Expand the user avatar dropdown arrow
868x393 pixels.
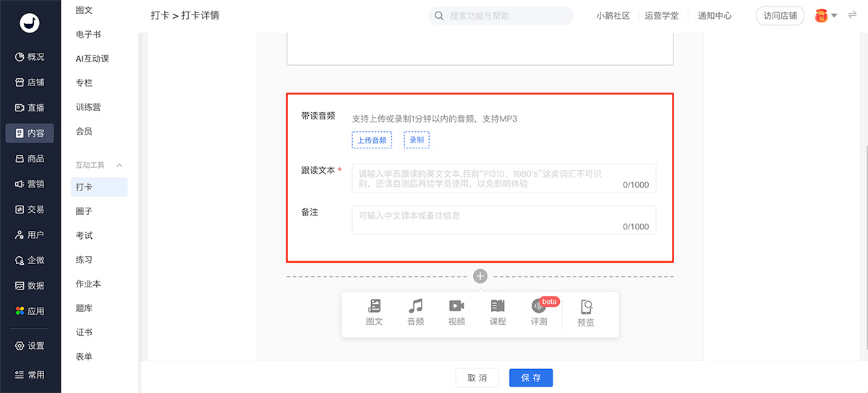[834, 16]
